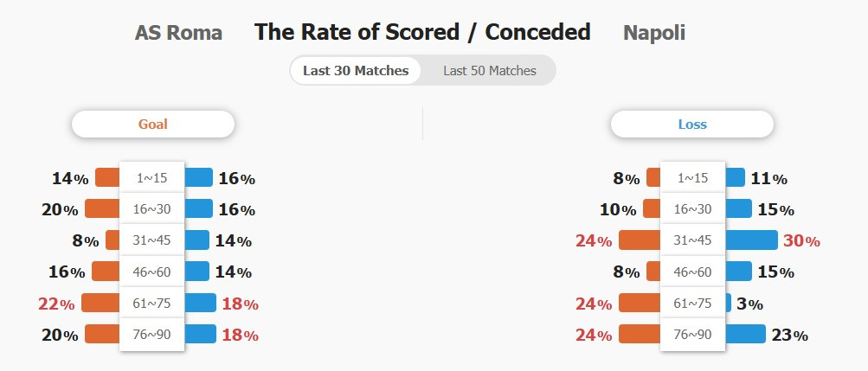Click the blue 3% bar in Loss chart
The height and width of the screenshot is (371, 868).
coord(728,303)
